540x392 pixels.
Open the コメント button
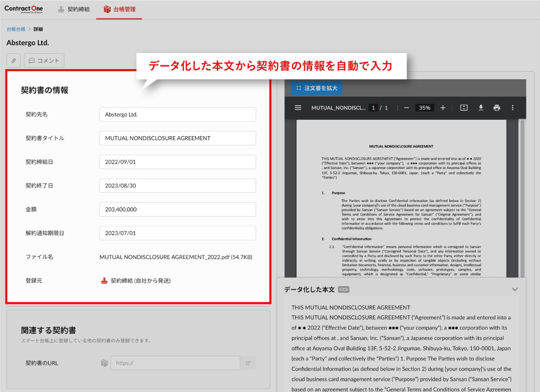[x=44, y=61]
